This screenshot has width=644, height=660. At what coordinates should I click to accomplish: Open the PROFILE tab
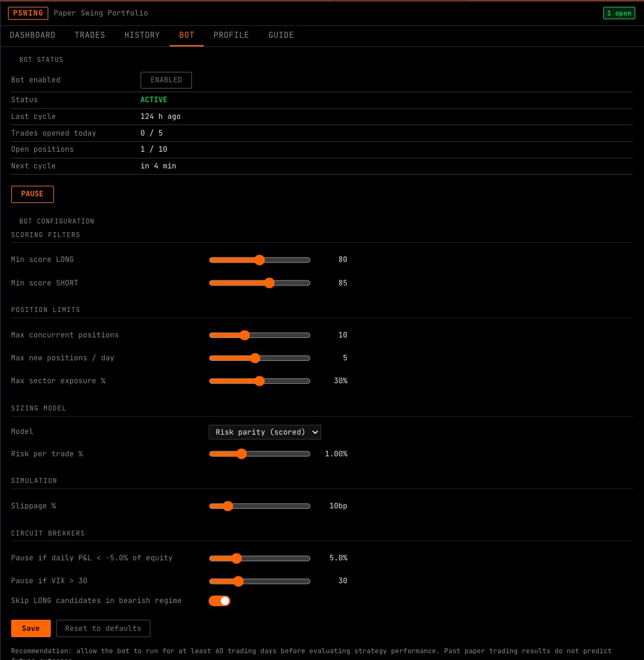click(231, 35)
